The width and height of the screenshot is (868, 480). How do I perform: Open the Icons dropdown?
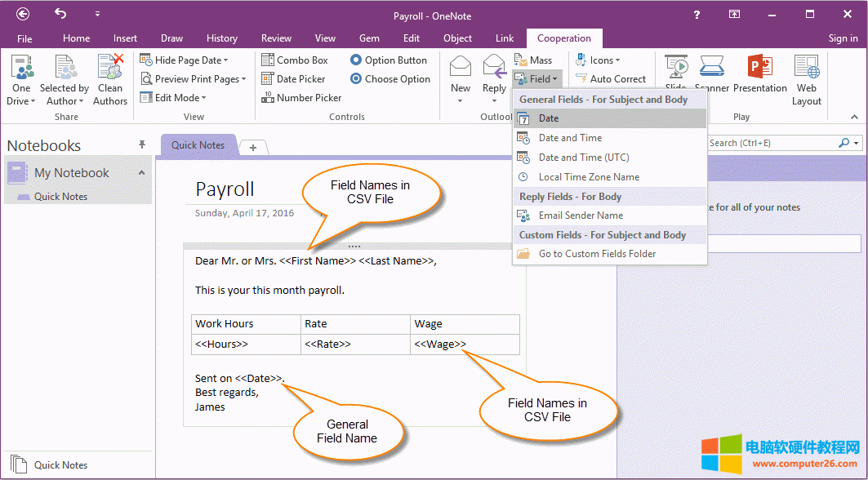coord(599,59)
